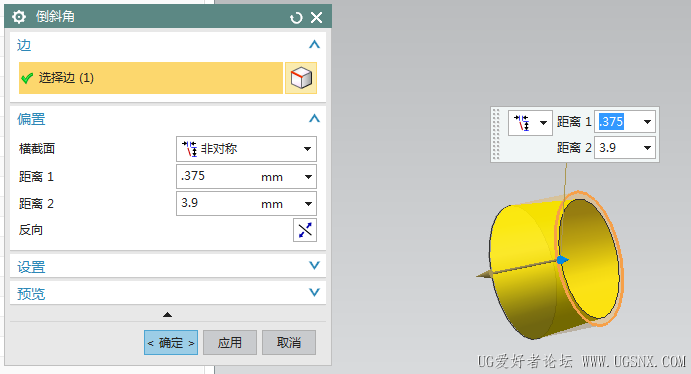Open the on-screen 距离 2 dropdown arrow
This screenshot has width=691, height=374.
click(647, 148)
